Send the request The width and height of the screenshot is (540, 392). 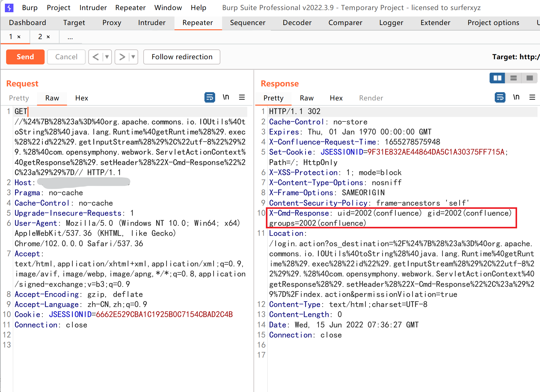coord(25,57)
